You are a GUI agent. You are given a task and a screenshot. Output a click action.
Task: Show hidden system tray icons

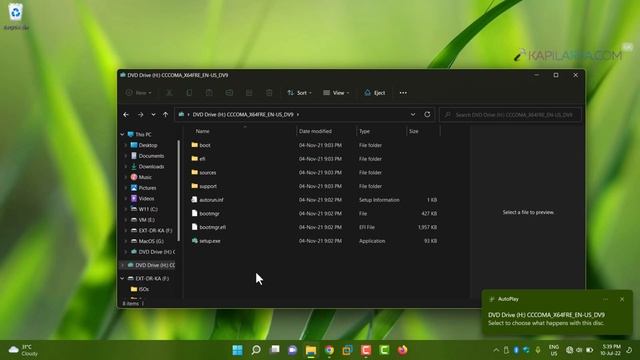(x=496, y=350)
